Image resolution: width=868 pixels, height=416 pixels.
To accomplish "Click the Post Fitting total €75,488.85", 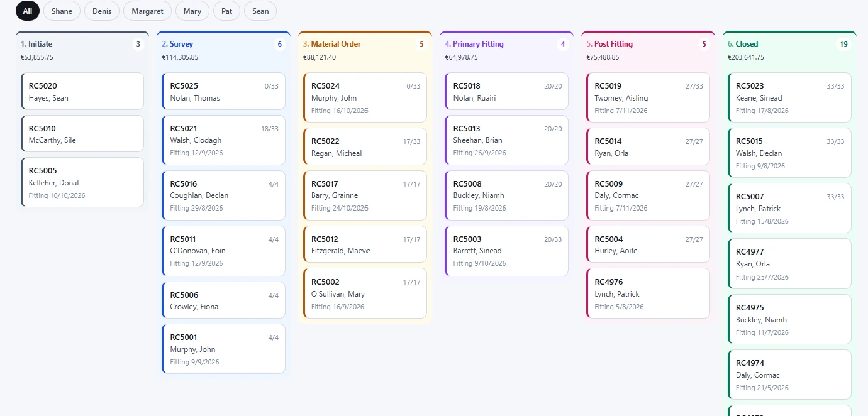I will click(x=603, y=57).
